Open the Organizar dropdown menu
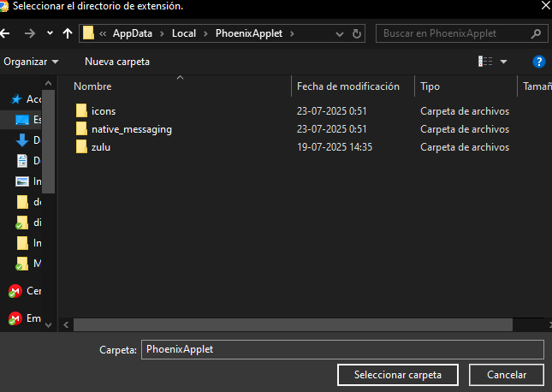 32,62
